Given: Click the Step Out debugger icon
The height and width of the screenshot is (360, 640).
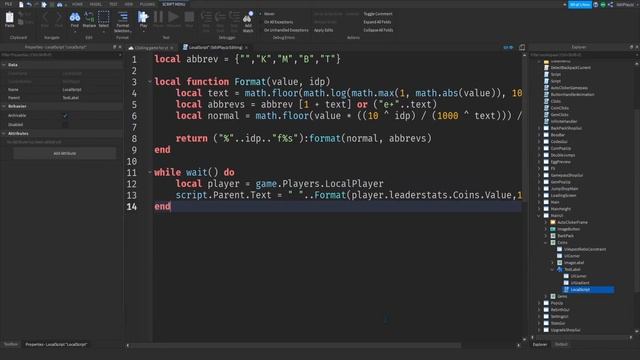Looking at the screenshot, I should pyautogui.click(x=234, y=17).
